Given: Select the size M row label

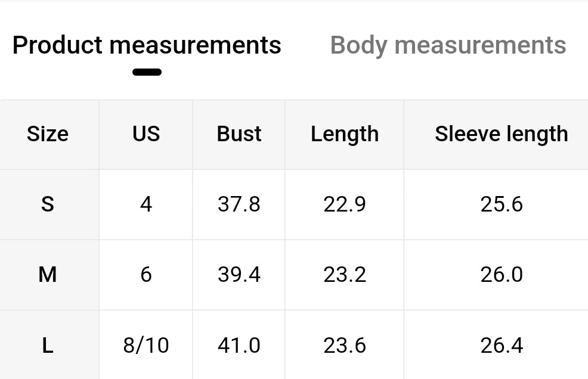Looking at the screenshot, I should [x=48, y=275].
